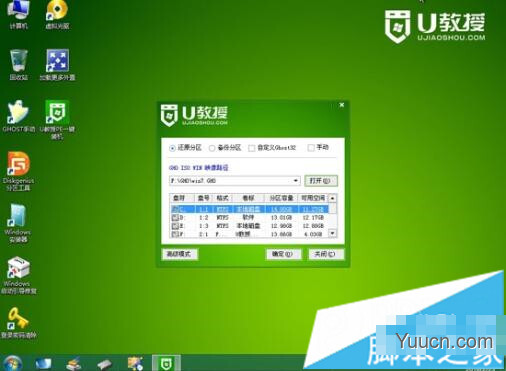Select the backup partition (备份分区) radio button
Image resolution: width=506 pixels, height=371 pixels.
coord(212,148)
